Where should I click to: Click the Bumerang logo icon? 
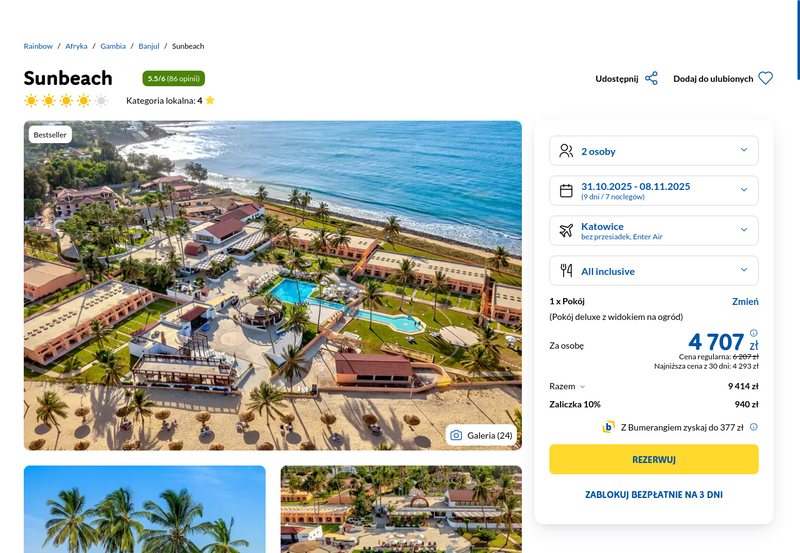point(608,427)
